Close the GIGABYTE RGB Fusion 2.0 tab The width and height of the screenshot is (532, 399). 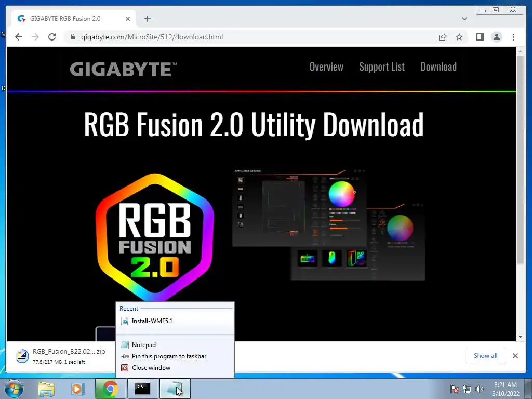point(128,19)
